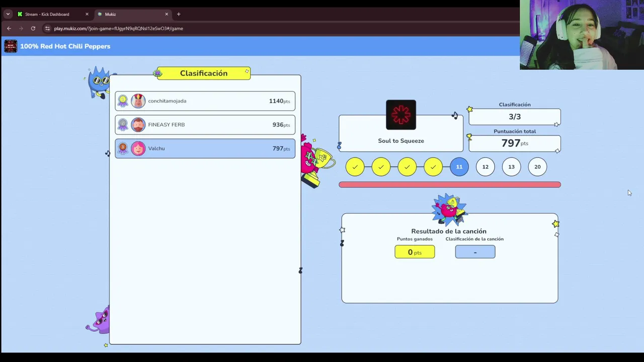The image size is (644, 362).
Task: View site information for play.mukiz.com
Action: (x=47, y=29)
